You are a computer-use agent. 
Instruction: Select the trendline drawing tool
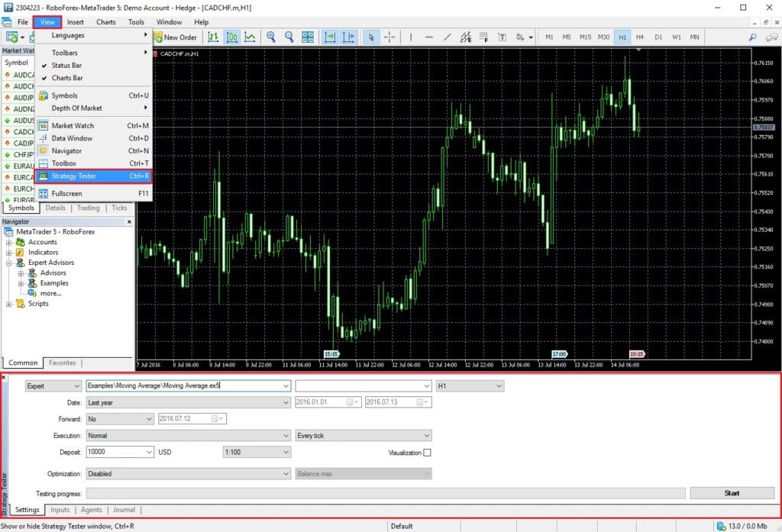(x=448, y=37)
